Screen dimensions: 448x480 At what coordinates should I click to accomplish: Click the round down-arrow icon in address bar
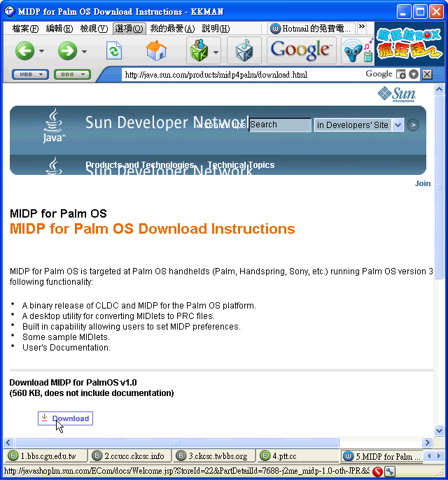click(414, 74)
